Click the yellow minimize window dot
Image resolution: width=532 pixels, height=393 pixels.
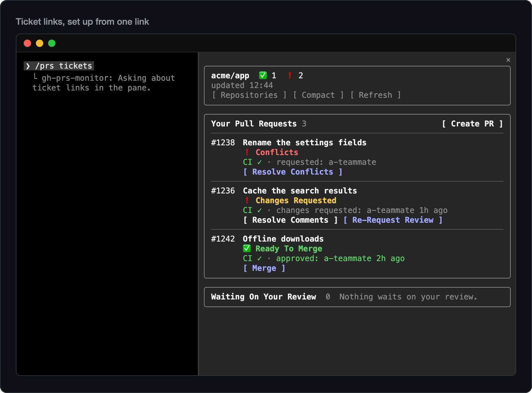(40, 43)
